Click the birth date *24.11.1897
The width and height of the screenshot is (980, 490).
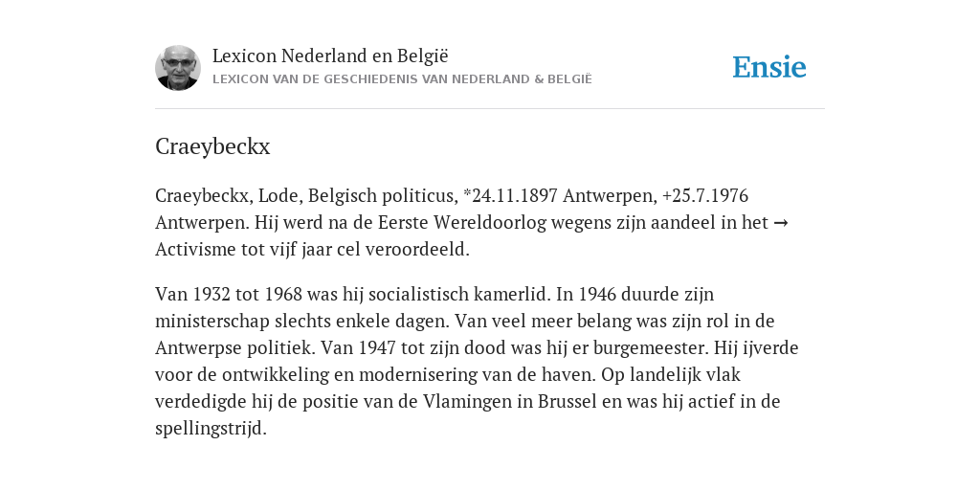(x=510, y=196)
